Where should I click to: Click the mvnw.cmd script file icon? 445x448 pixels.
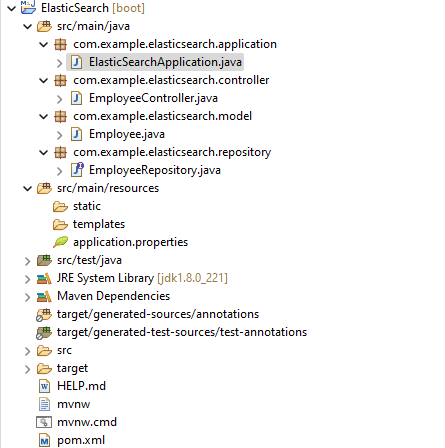[x=44, y=422]
